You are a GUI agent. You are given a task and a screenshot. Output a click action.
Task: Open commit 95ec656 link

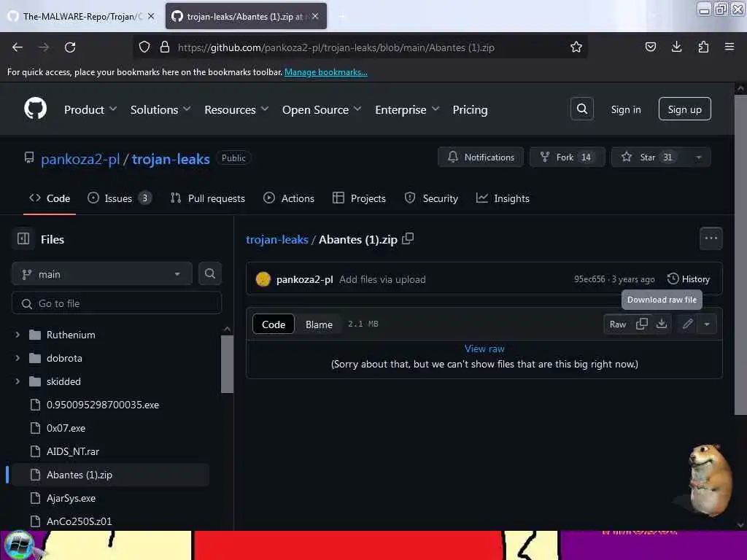pos(589,279)
